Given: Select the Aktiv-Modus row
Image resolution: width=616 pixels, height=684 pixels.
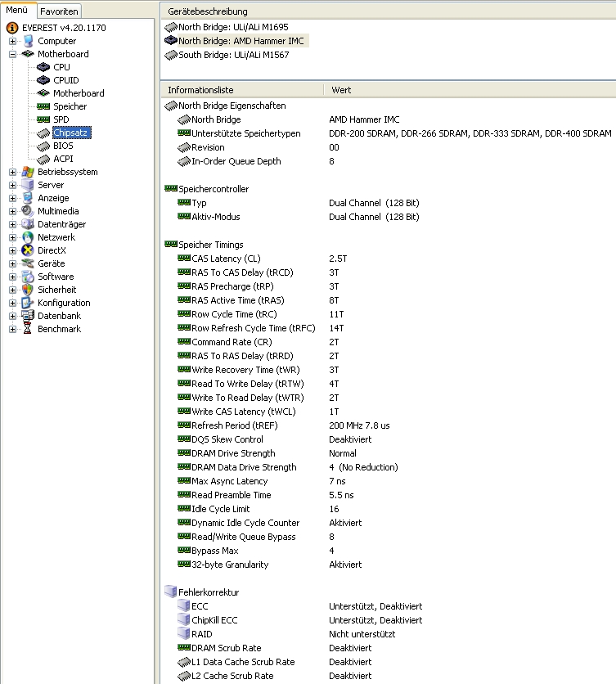Looking at the screenshot, I should pyautogui.click(x=389, y=217).
